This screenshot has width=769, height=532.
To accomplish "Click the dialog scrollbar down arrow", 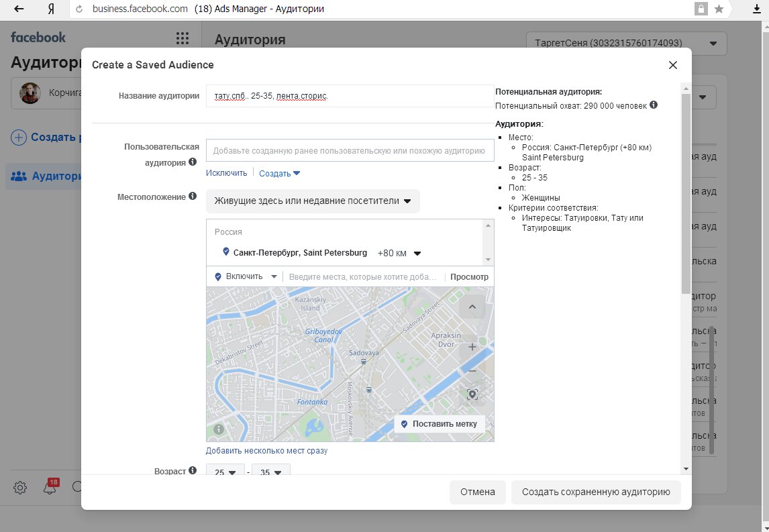I will click(686, 469).
